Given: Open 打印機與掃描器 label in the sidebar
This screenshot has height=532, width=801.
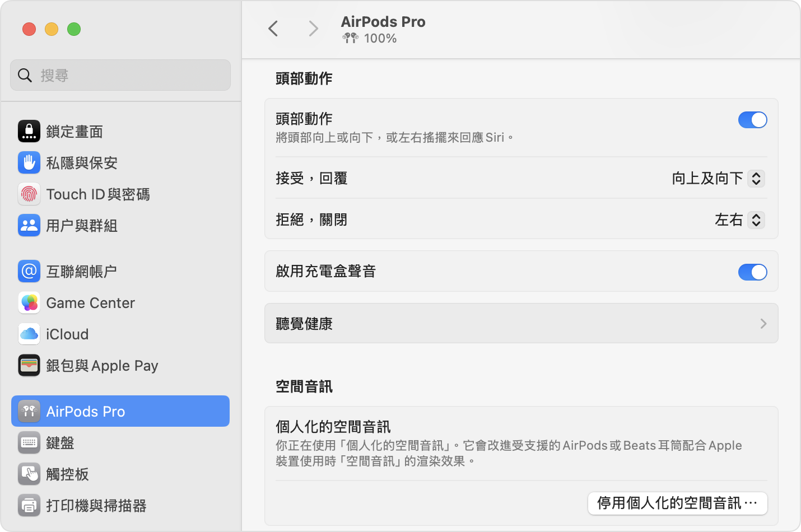Looking at the screenshot, I should point(96,506).
